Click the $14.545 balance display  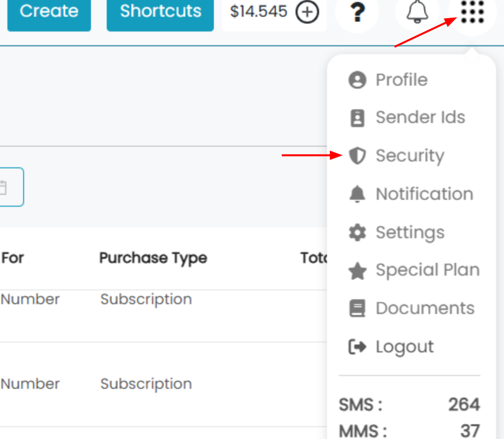coord(259,12)
